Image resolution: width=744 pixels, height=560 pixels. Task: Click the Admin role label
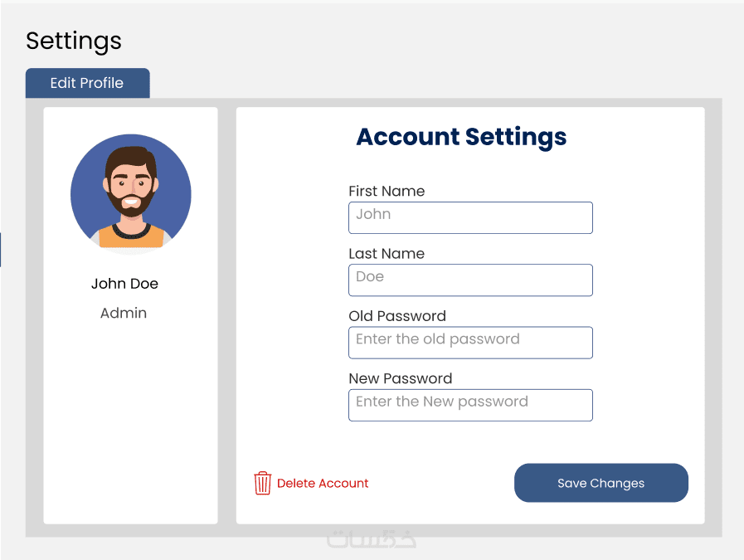click(124, 313)
